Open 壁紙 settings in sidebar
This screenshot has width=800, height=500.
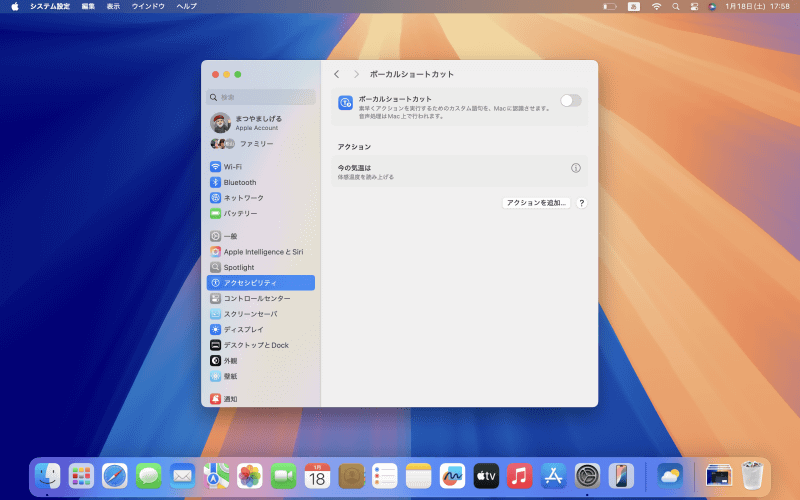pyautogui.click(x=261, y=376)
